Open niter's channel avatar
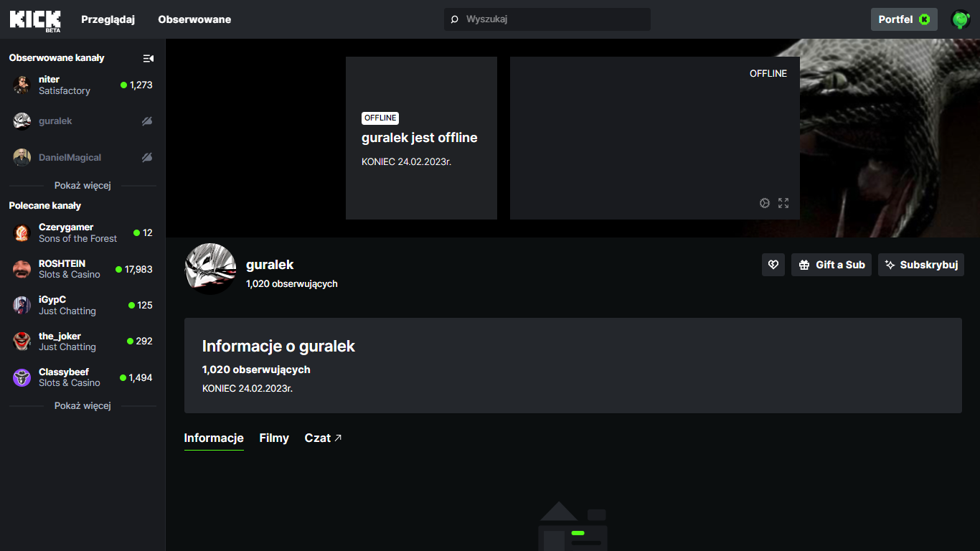Image resolution: width=980 pixels, height=551 pixels. click(x=22, y=85)
